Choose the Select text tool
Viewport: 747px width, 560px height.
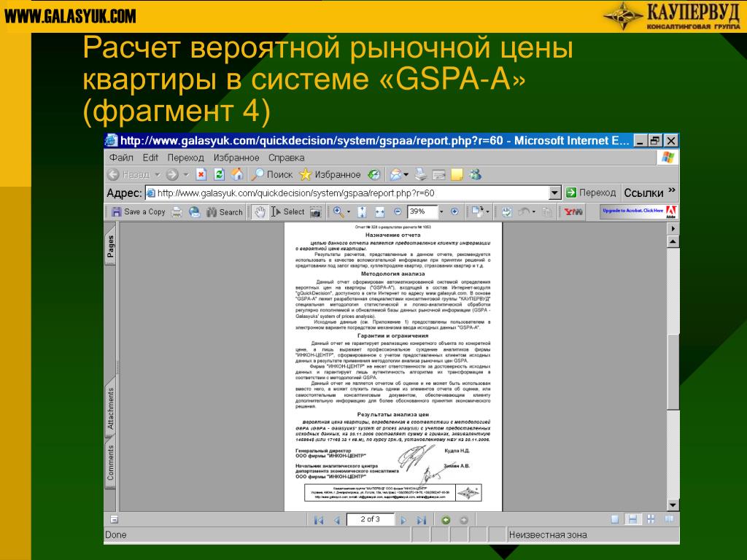pos(287,212)
